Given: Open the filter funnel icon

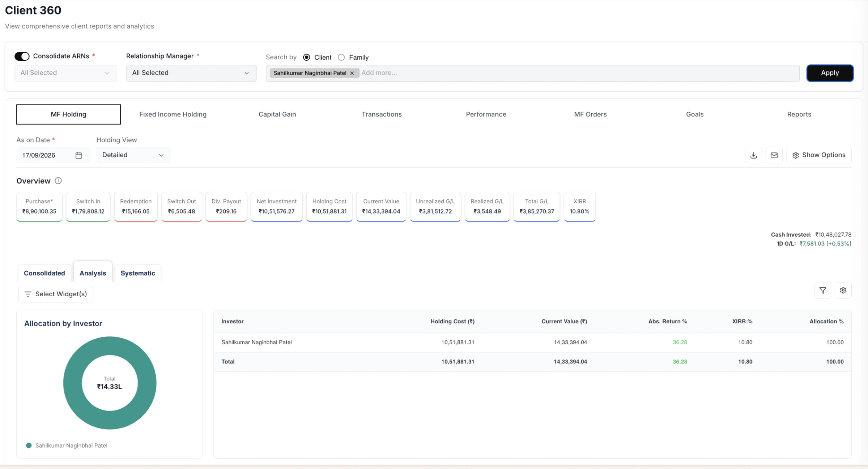Looking at the screenshot, I should [822, 290].
